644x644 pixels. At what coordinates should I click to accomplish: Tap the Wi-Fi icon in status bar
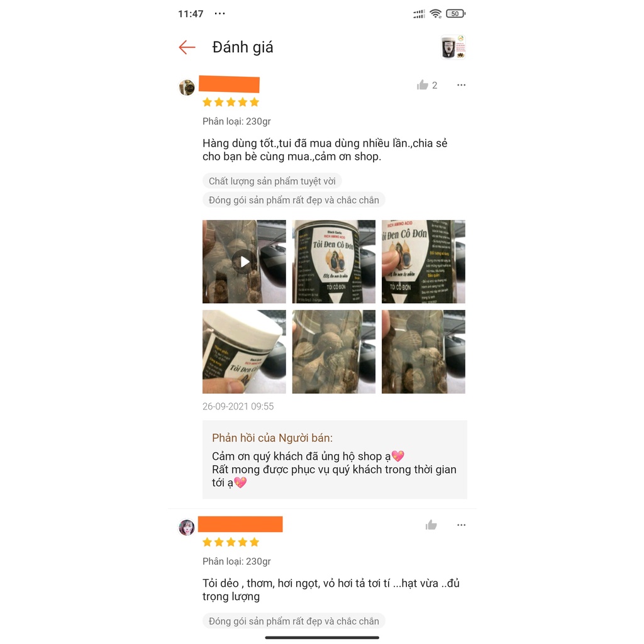435,14
